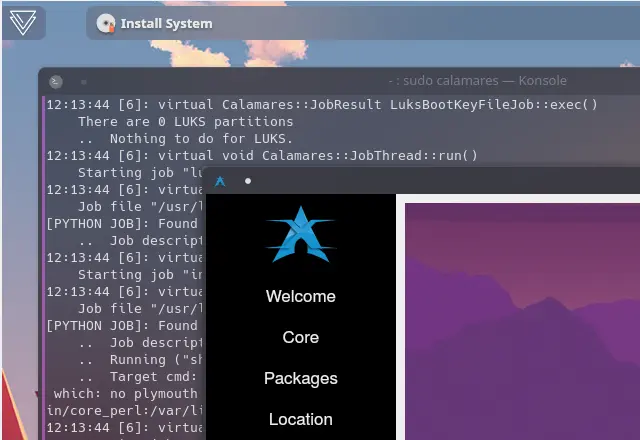Select the Packages step in installer sidebar

301,378
